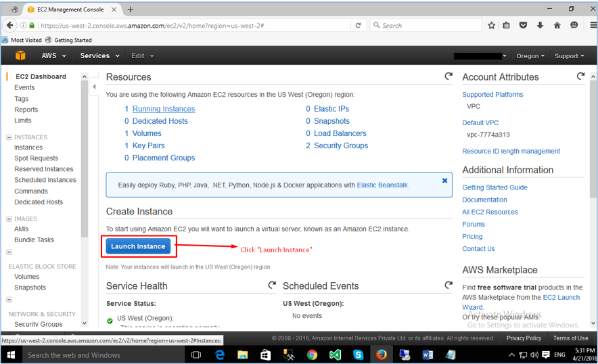The height and width of the screenshot is (364, 598).
Task: Open the Pocket icon in browser toolbar
Action: [523, 25]
